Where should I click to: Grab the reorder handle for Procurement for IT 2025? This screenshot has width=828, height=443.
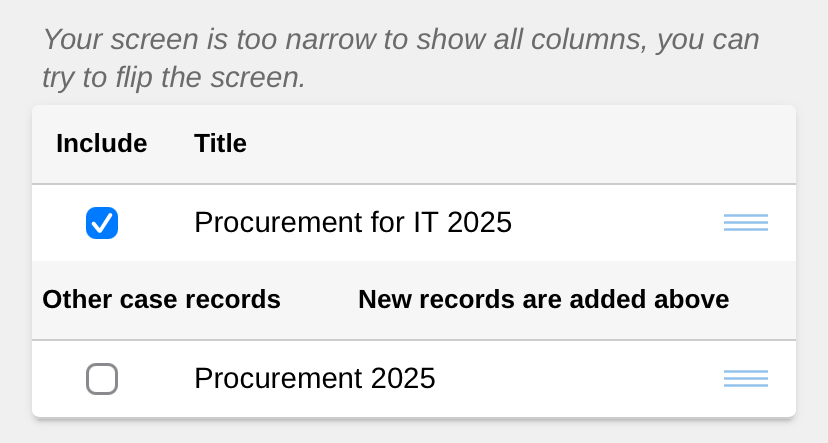pyautogui.click(x=745, y=223)
